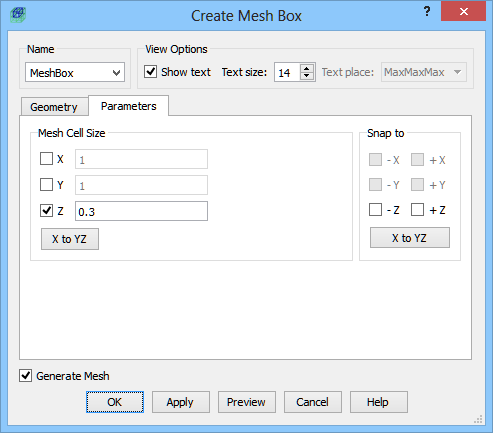Click the Z cell size field showing 0.3
The height and width of the screenshot is (433, 493).
(x=141, y=211)
